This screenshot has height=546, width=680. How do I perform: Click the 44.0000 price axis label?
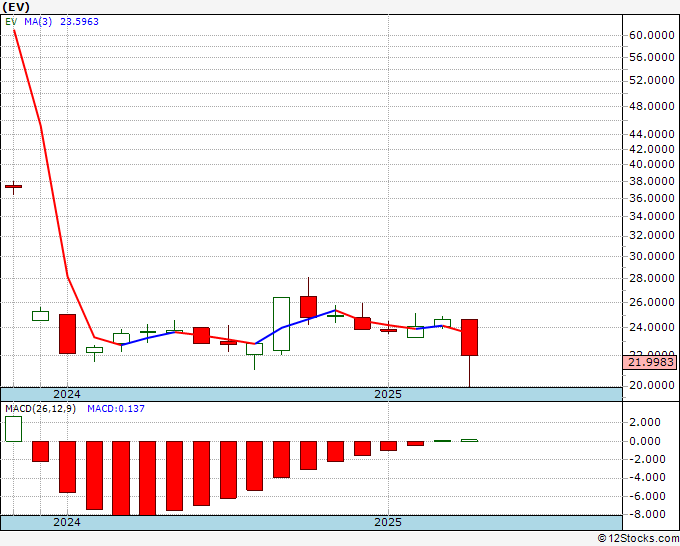click(651, 134)
